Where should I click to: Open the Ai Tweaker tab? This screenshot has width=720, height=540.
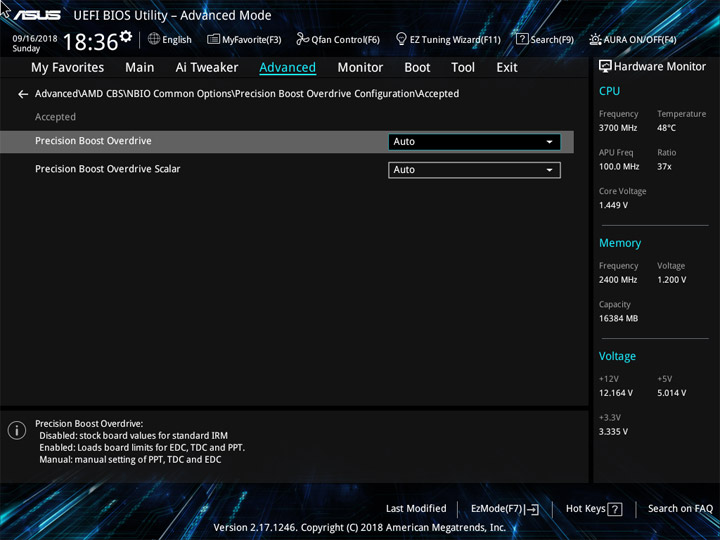point(207,68)
